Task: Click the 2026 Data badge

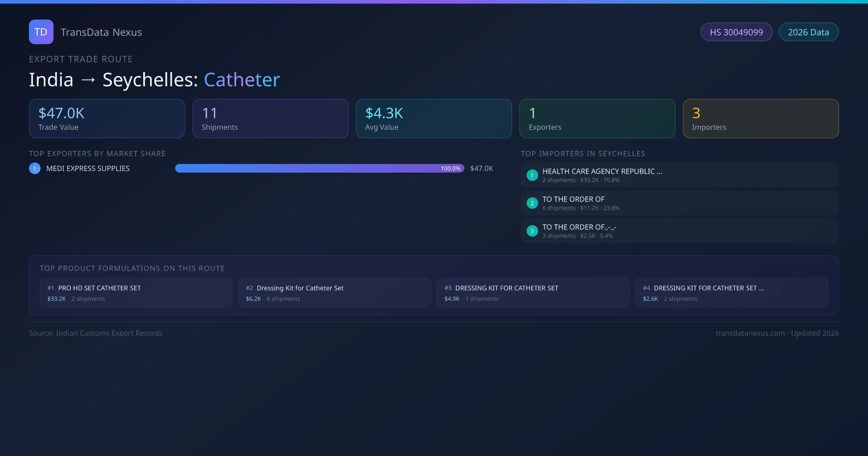Action: [x=808, y=32]
